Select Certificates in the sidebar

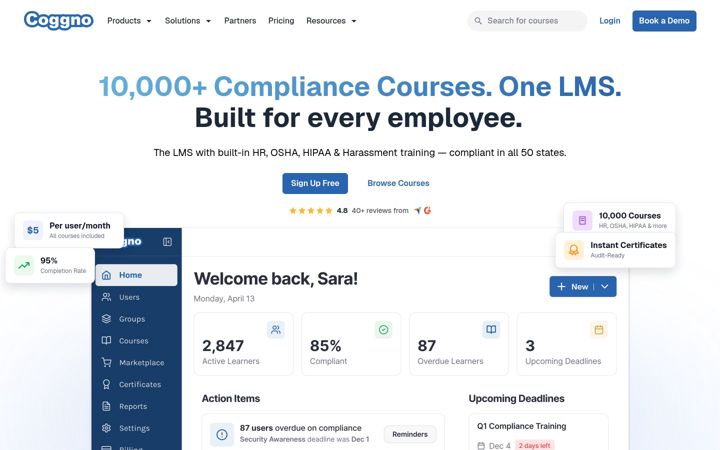[136, 384]
